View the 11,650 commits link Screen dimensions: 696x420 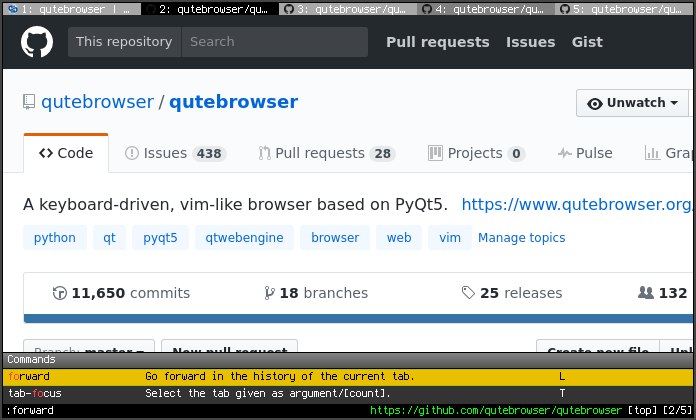(x=121, y=293)
